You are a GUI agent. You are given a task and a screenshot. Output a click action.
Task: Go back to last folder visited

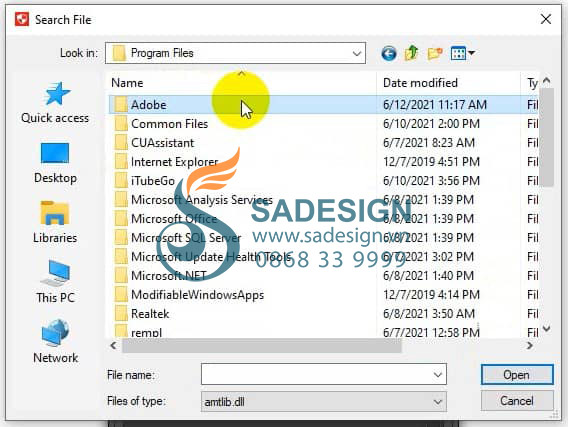(x=389, y=54)
